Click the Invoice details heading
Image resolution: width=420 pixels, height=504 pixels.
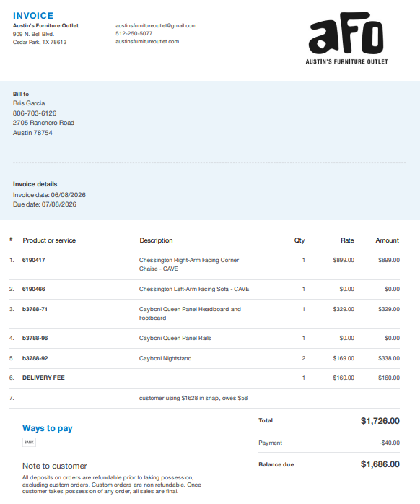pos(35,184)
